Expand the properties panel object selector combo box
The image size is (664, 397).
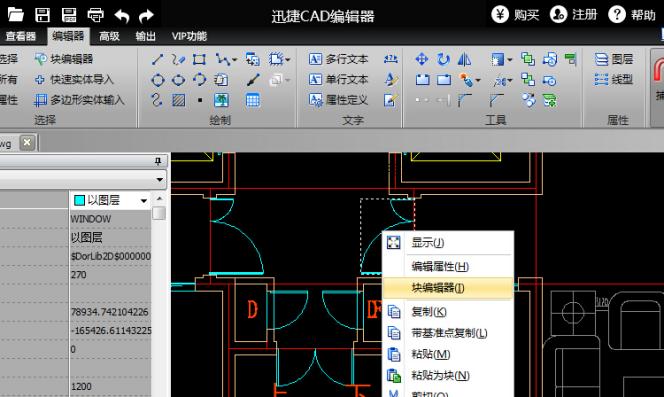point(159,180)
